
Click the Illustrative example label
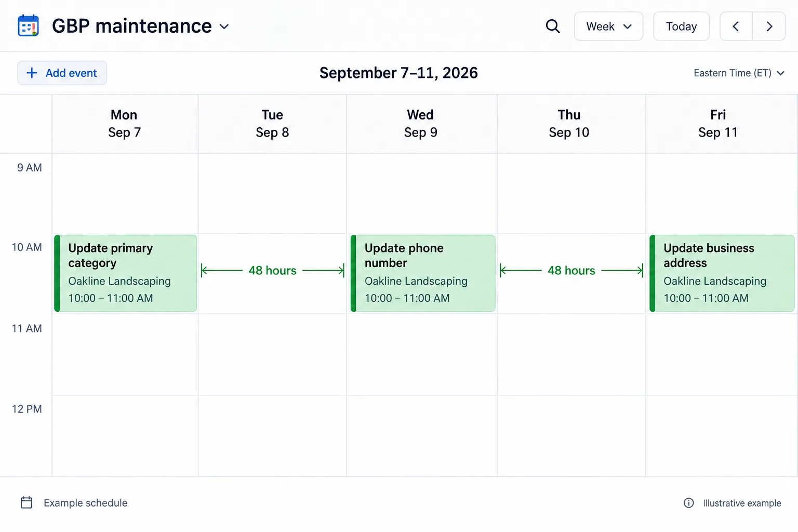pos(742,503)
